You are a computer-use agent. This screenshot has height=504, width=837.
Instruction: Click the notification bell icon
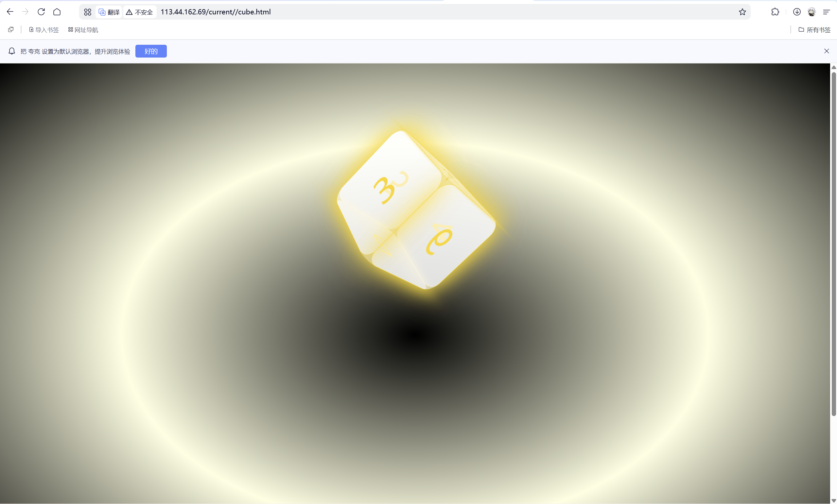(x=12, y=51)
